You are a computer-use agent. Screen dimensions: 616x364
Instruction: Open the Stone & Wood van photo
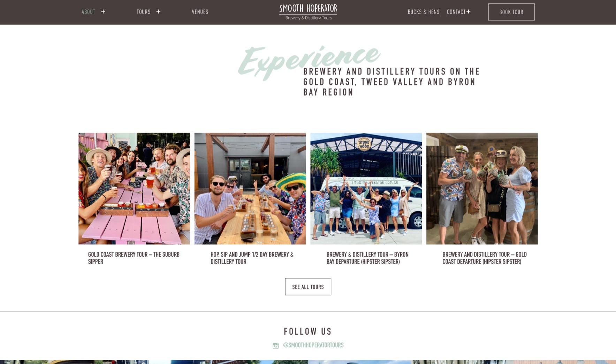366,189
